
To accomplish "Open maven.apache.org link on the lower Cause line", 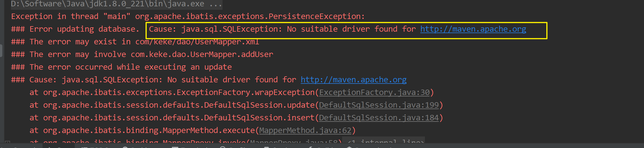I will (353, 80).
